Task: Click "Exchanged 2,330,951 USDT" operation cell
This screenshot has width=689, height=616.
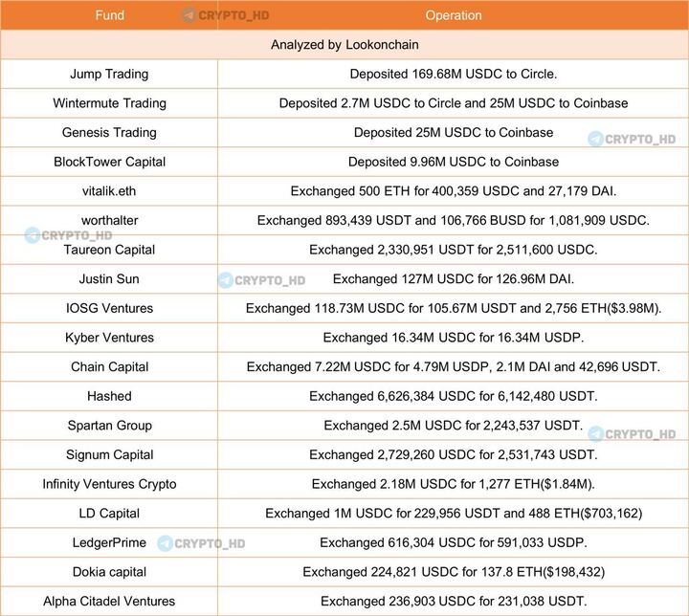Action: (454, 250)
